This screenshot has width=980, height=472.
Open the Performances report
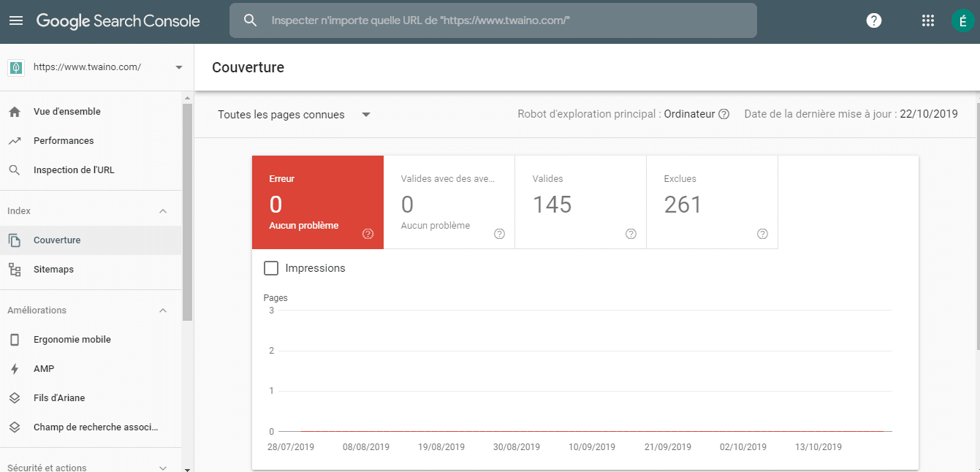point(91,141)
